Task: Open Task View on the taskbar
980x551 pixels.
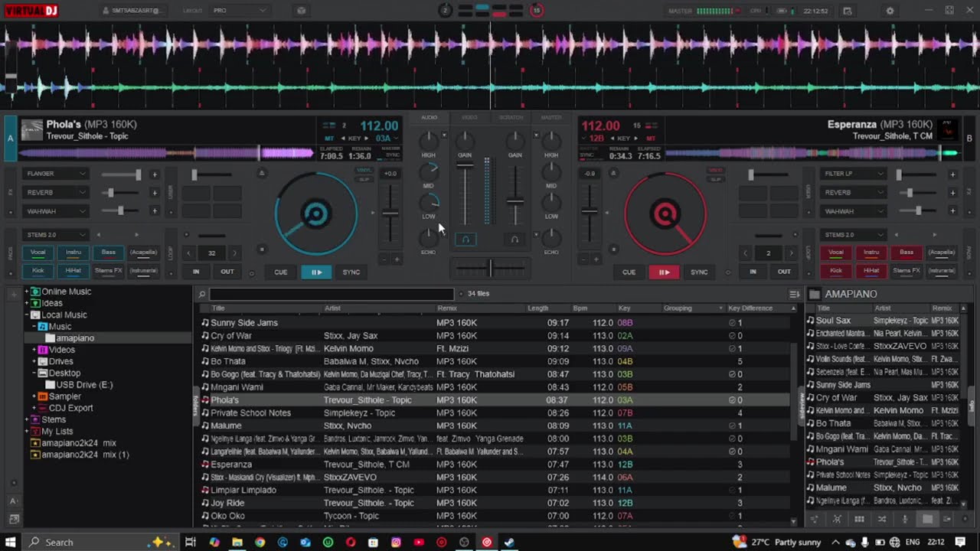Action: [190, 542]
